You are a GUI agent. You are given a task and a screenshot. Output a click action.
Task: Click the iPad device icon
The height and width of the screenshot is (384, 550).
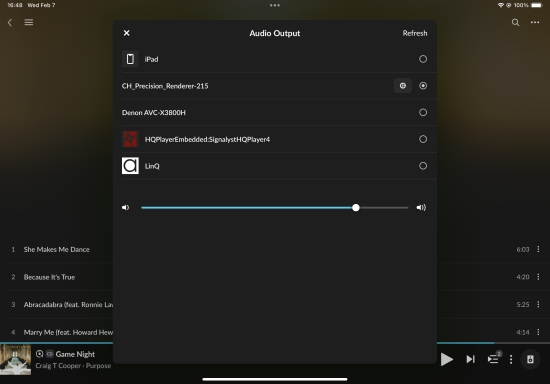[x=130, y=59]
